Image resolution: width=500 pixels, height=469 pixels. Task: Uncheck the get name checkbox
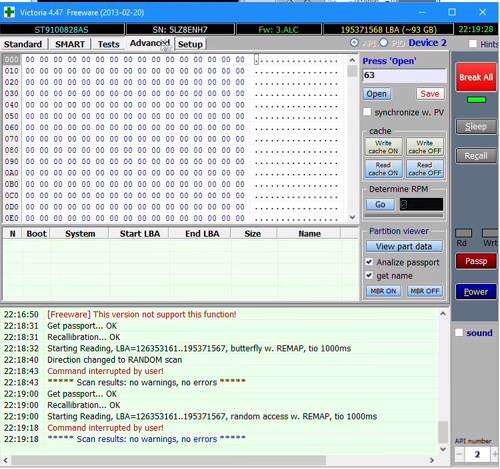click(369, 276)
